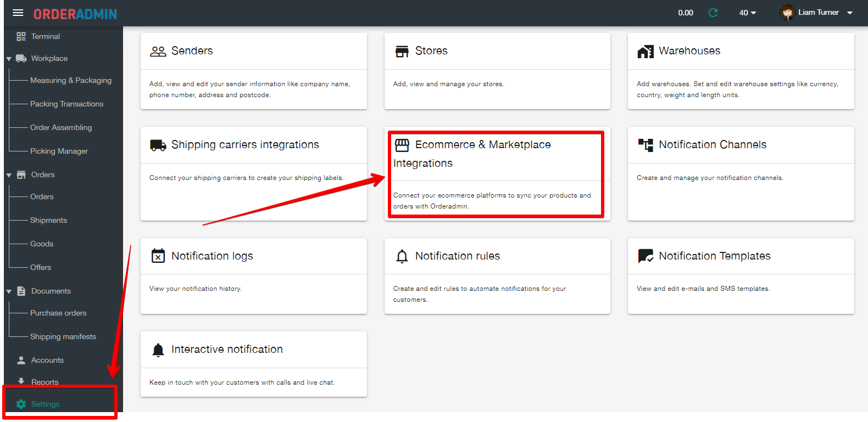Open Terminal in the sidebar

click(x=46, y=36)
